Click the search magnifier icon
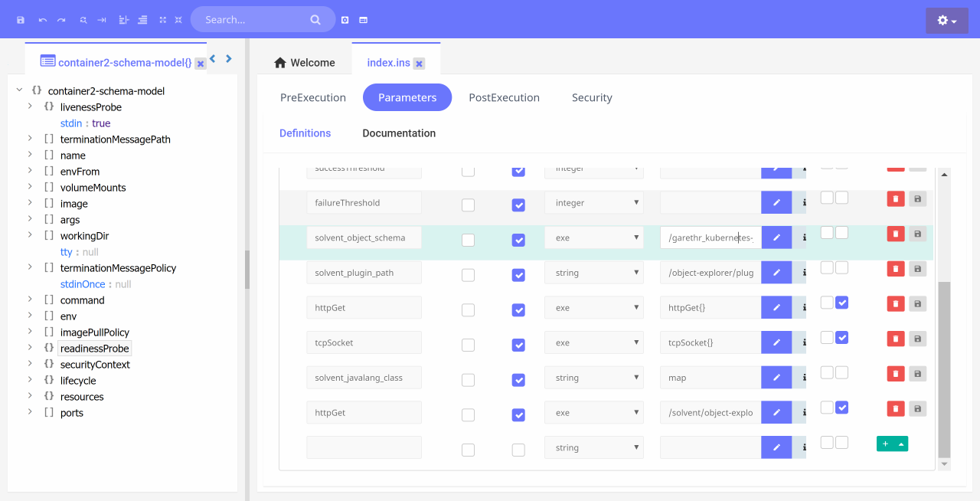 [315, 20]
